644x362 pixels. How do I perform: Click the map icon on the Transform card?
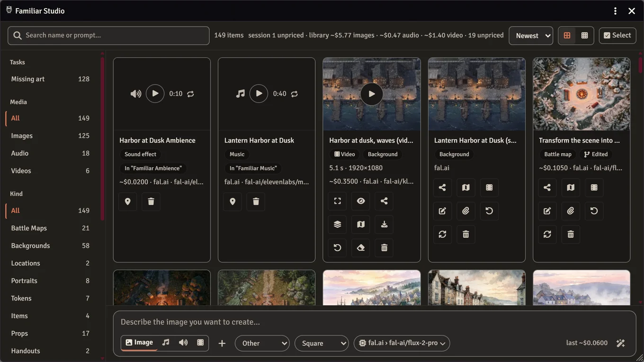tap(571, 187)
